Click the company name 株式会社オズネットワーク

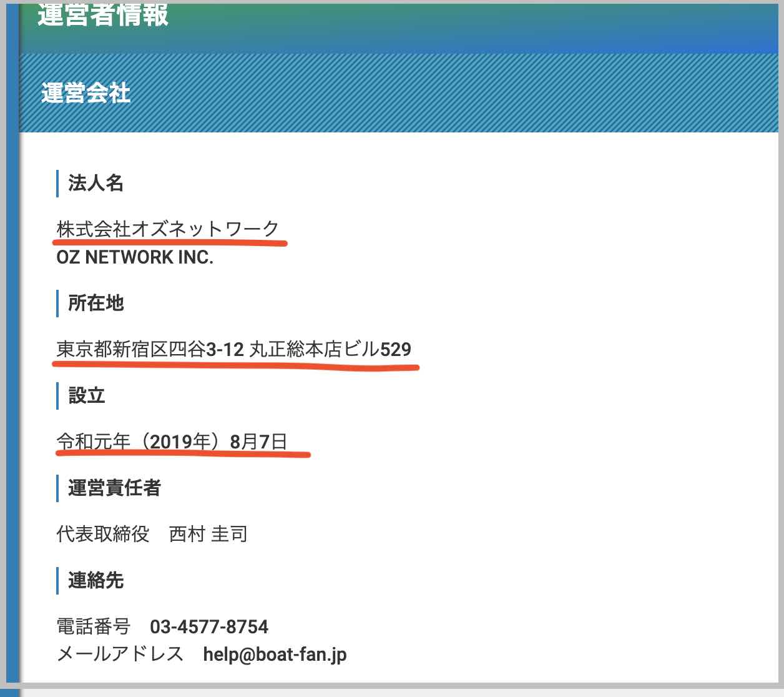[x=167, y=229]
